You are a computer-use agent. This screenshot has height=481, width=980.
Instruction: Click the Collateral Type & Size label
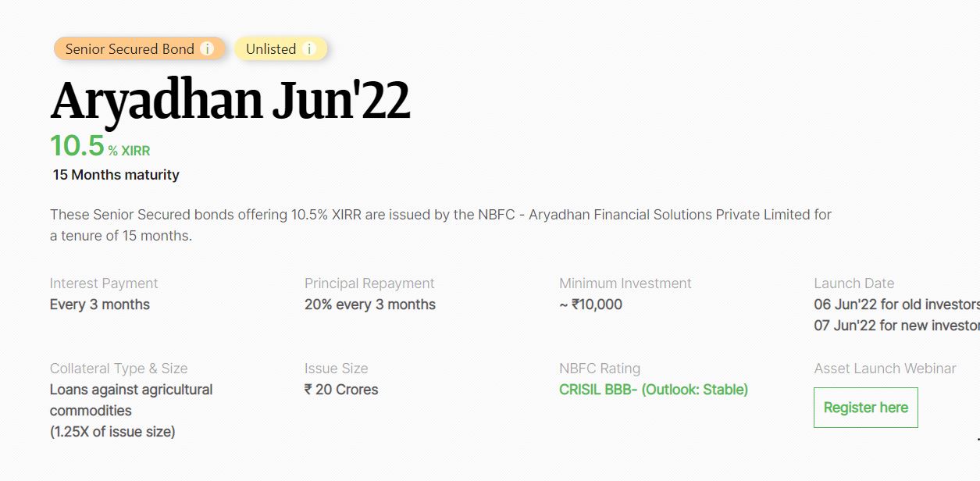coord(119,369)
